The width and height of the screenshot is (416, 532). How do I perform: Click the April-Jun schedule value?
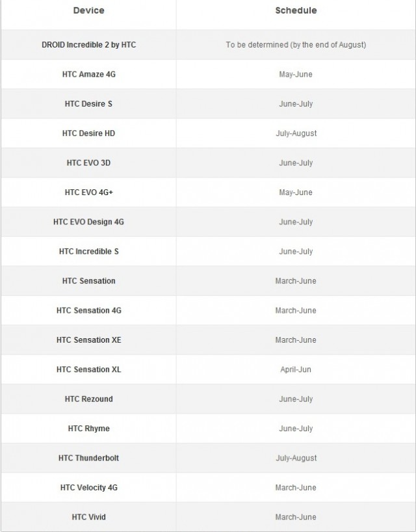[x=296, y=369]
